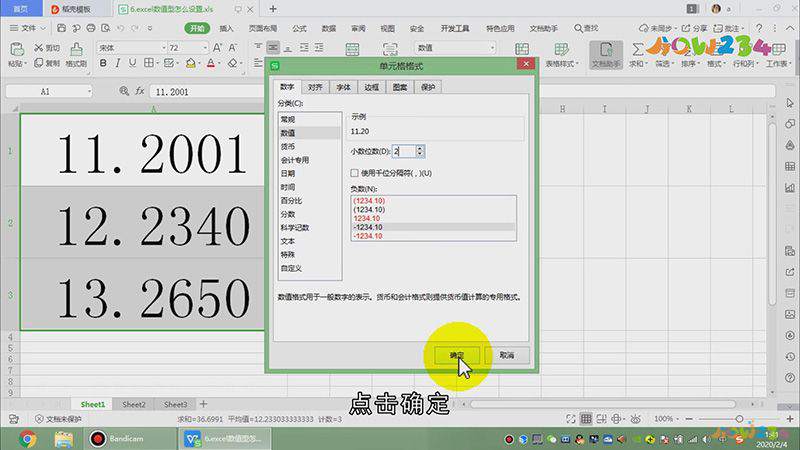Select the 会计专用 category
800x450 pixels.
click(x=309, y=160)
